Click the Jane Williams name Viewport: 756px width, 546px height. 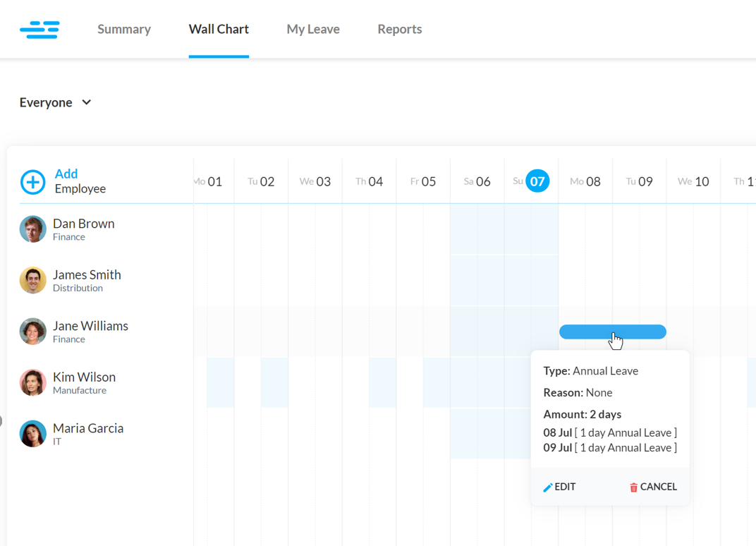(91, 326)
